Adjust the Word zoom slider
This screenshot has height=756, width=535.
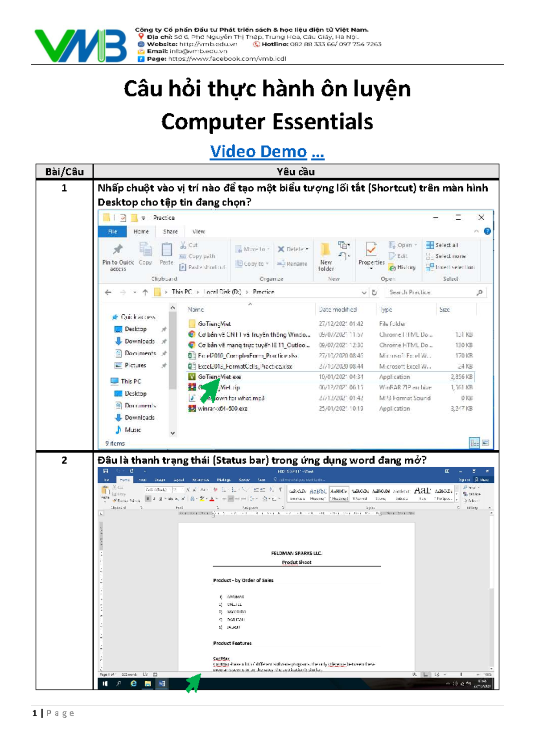pyautogui.click(x=461, y=674)
